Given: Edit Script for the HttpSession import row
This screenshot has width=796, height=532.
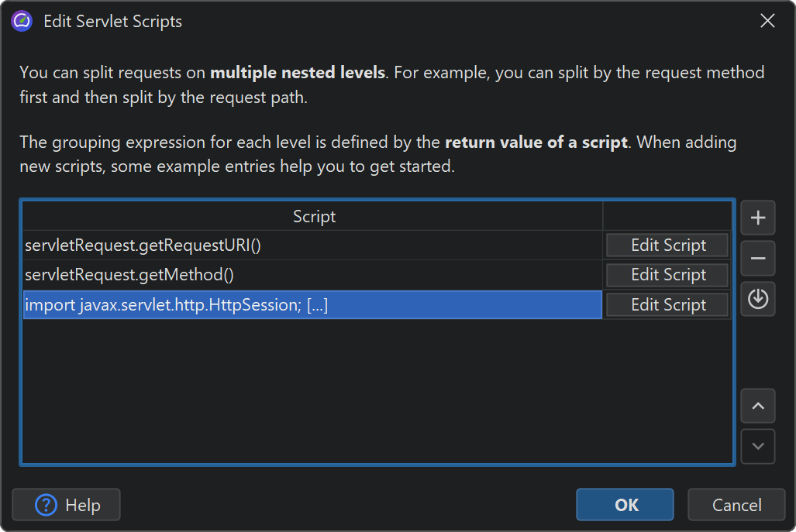Looking at the screenshot, I should (x=667, y=305).
